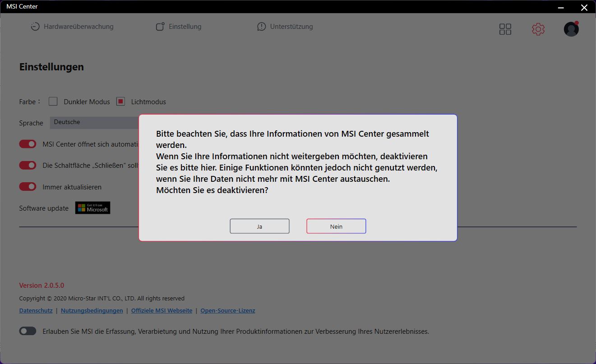Click the red settings gear icon

[x=538, y=29]
